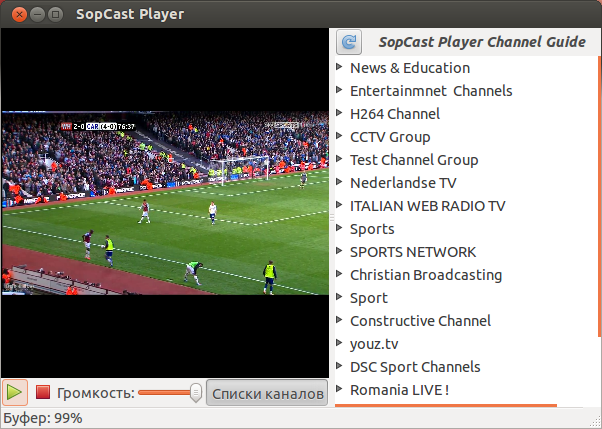Image resolution: width=602 pixels, height=429 pixels.
Task: Click the green Play button
Action: pos(15,393)
